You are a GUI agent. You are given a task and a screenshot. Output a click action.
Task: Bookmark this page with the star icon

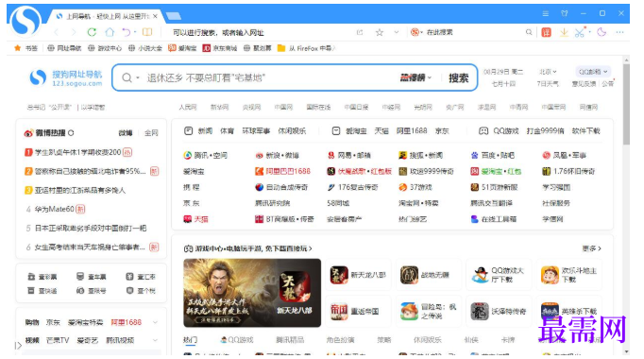tap(380, 32)
